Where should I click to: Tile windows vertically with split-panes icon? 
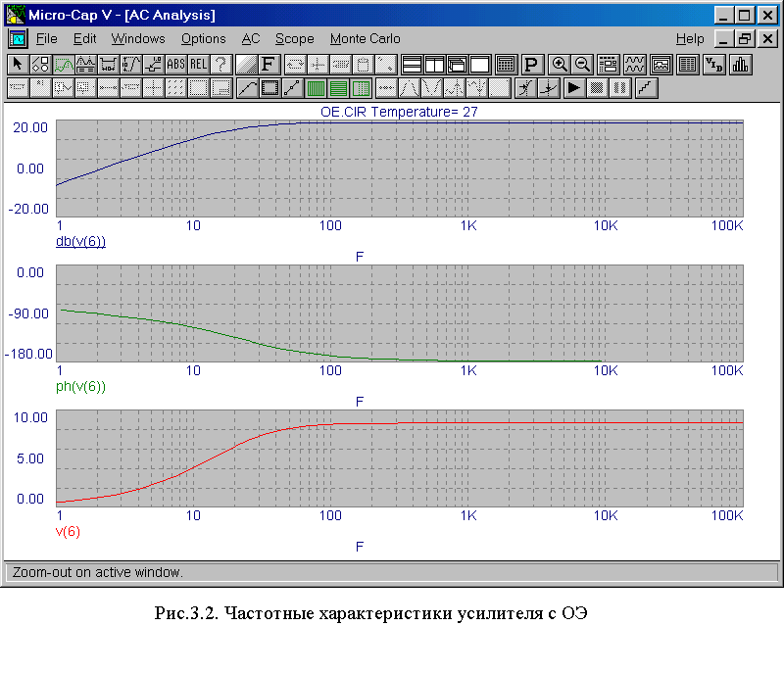click(x=434, y=65)
